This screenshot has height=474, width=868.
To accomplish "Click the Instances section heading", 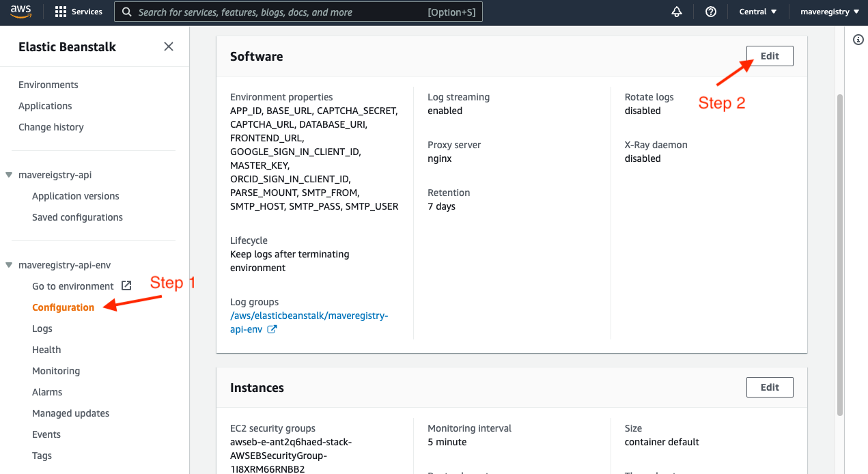I will (257, 388).
